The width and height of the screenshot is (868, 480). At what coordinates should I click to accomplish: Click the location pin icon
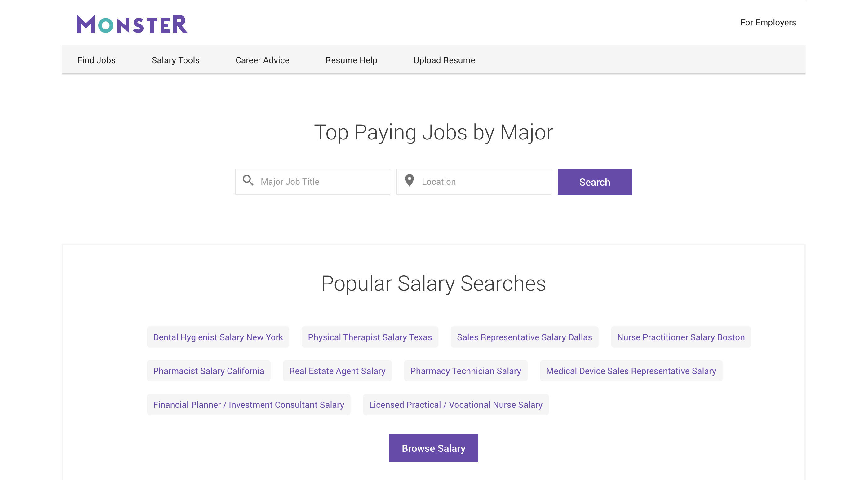tap(410, 181)
